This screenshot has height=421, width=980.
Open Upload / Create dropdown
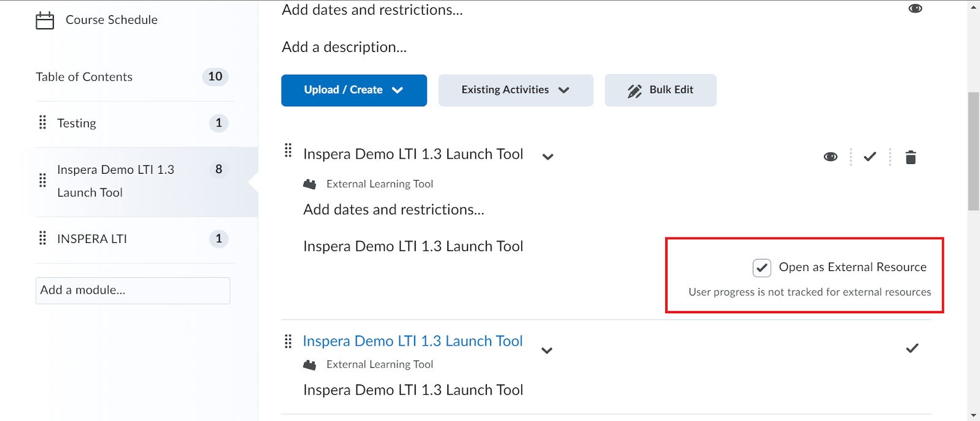[x=354, y=91]
